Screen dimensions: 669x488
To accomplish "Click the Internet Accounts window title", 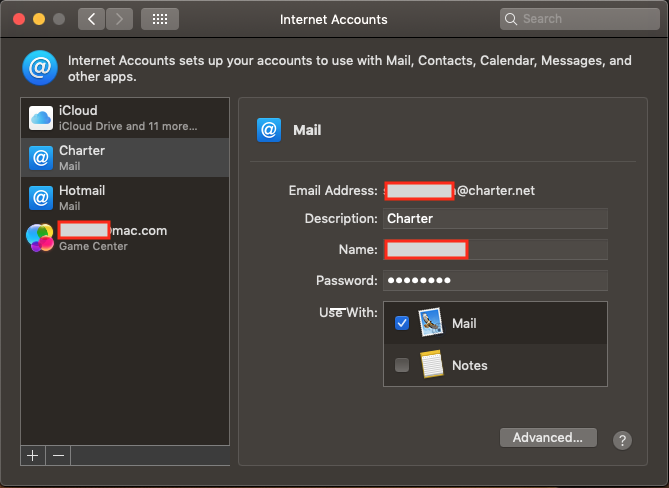I will point(334,20).
